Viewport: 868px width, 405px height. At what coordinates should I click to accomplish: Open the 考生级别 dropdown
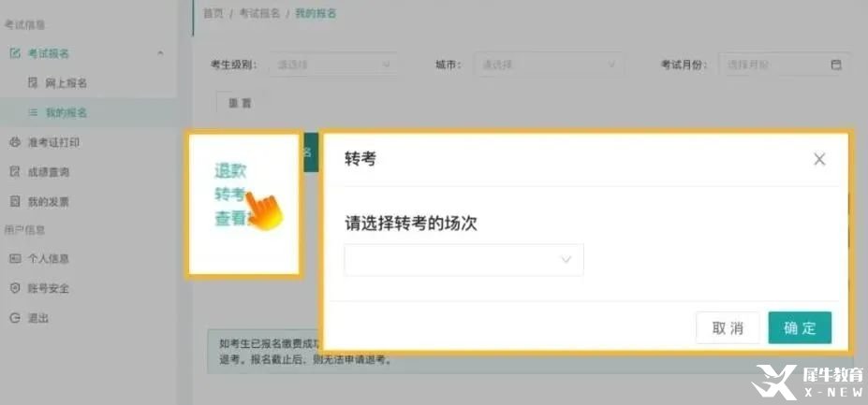[333, 65]
